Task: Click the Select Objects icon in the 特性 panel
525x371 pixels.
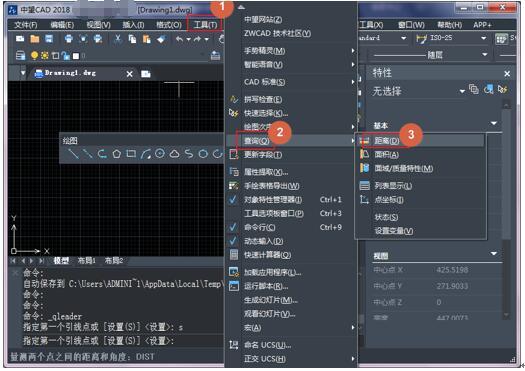Action: pos(488,89)
